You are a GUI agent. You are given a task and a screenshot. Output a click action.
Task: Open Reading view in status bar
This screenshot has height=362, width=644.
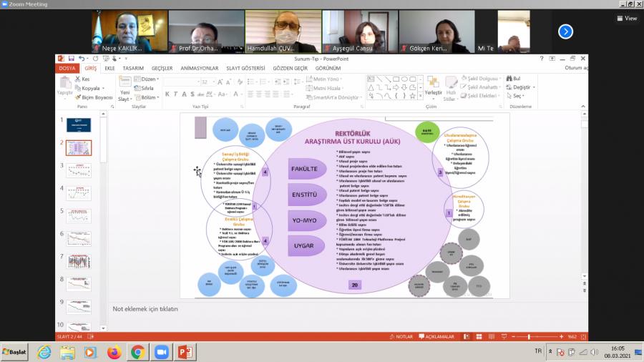coord(492,336)
